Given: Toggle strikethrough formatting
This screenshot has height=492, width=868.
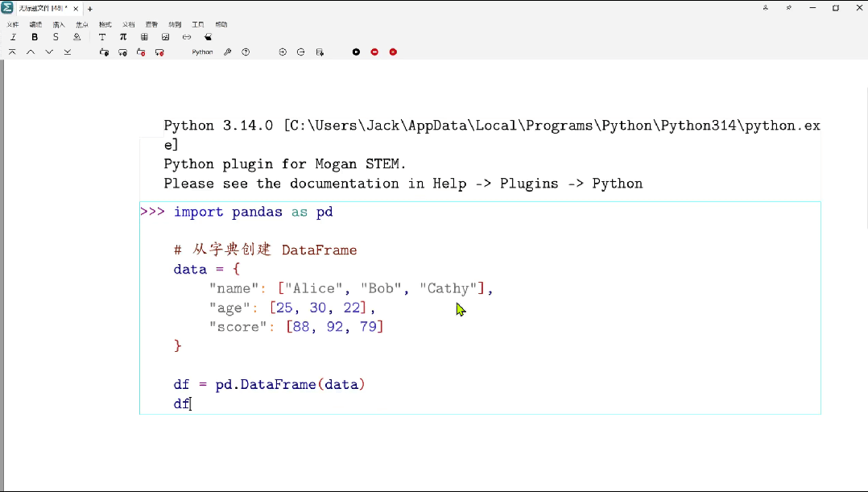Looking at the screenshot, I should click(56, 37).
